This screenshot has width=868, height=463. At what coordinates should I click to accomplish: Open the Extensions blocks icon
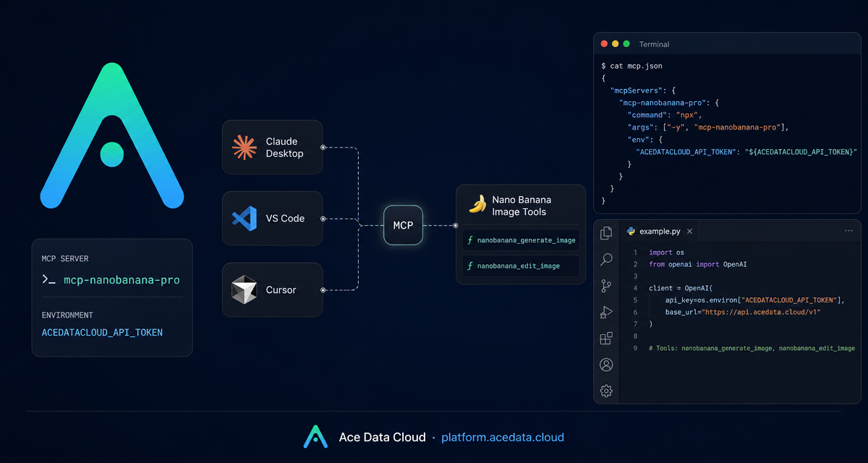(606, 338)
